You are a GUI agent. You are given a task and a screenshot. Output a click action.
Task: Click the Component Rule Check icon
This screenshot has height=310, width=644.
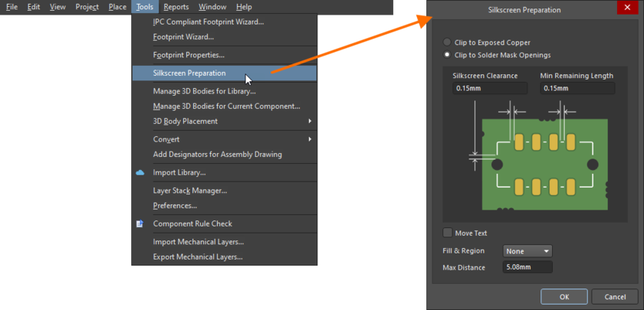click(140, 224)
